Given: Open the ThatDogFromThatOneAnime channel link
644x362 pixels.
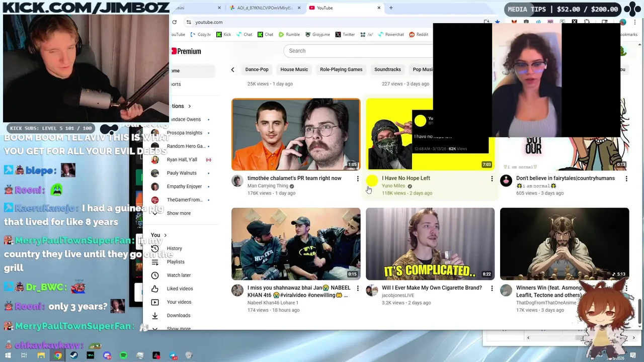Looking at the screenshot, I should (546, 303).
